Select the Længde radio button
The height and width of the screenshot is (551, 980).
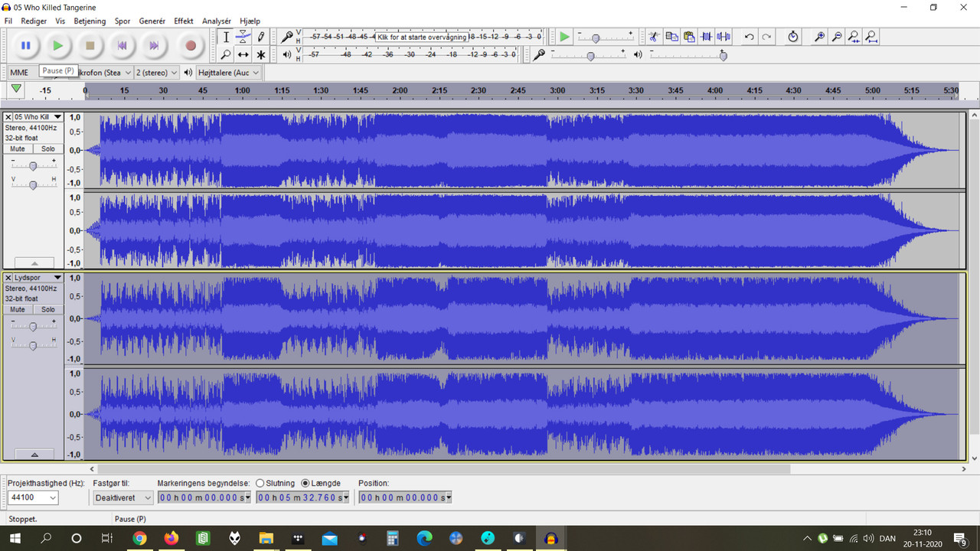coord(305,484)
